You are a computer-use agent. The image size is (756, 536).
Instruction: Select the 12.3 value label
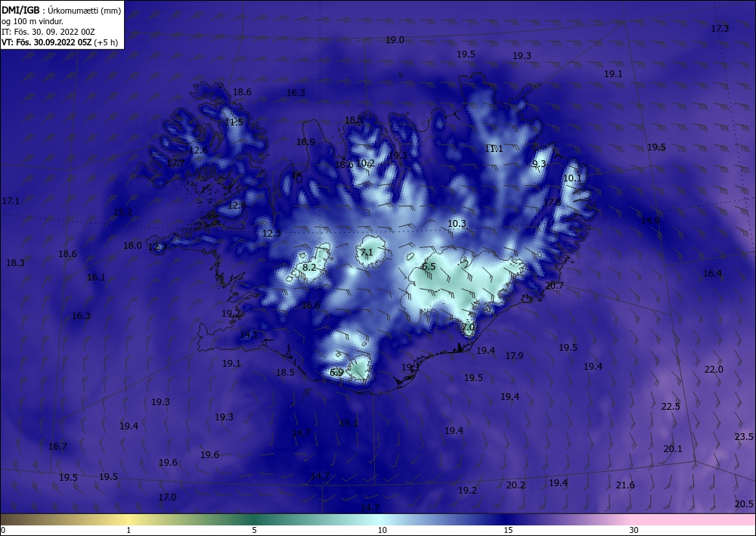[x=271, y=234]
